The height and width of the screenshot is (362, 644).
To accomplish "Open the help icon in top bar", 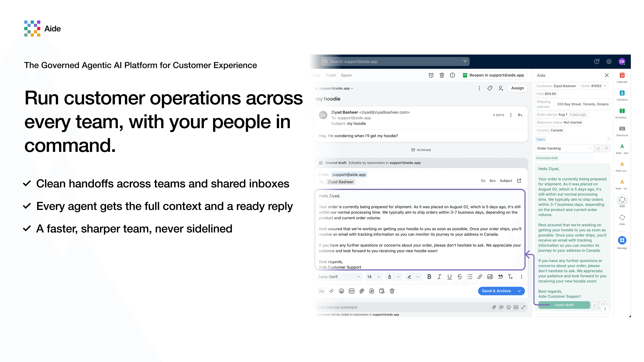I will (x=597, y=62).
